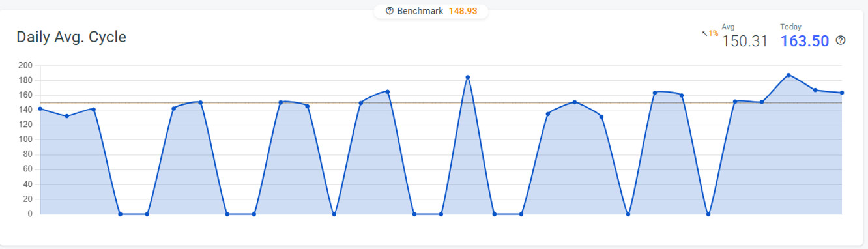Click the 120 y-axis label

(x=26, y=124)
